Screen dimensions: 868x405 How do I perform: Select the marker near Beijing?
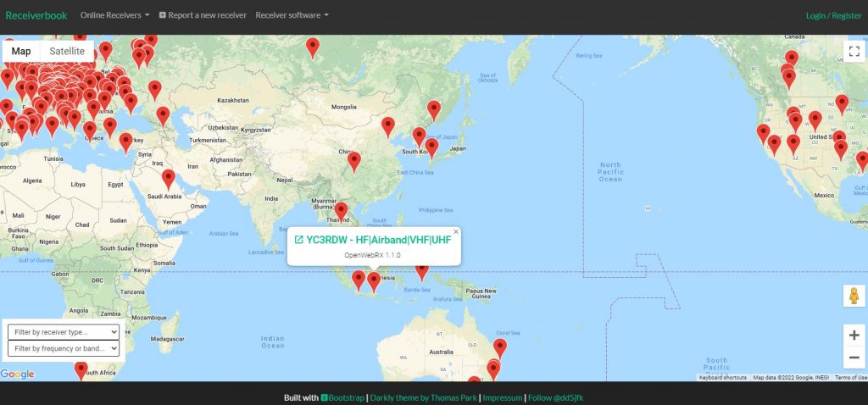(x=388, y=127)
